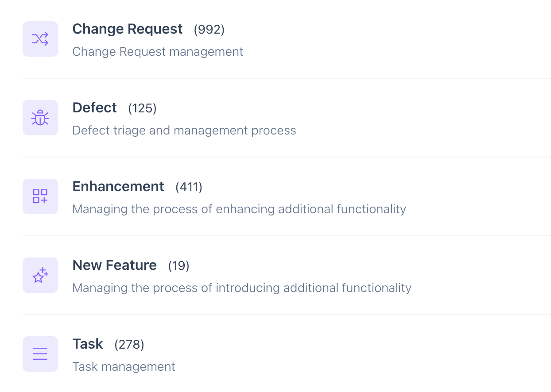Click the Change Request shuffle arrows icon
Viewport: 551px width, 392px height.
click(40, 39)
